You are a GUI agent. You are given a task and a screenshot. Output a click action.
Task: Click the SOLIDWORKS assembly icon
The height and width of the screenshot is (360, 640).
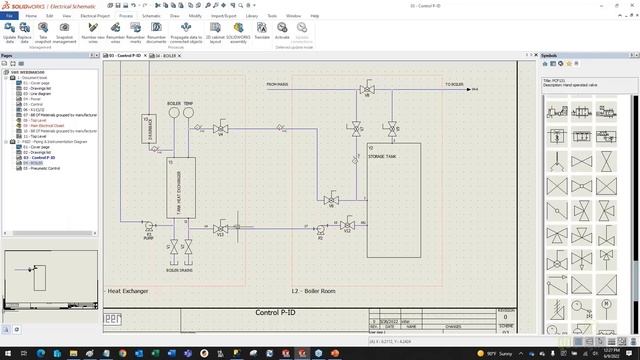coord(238,32)
